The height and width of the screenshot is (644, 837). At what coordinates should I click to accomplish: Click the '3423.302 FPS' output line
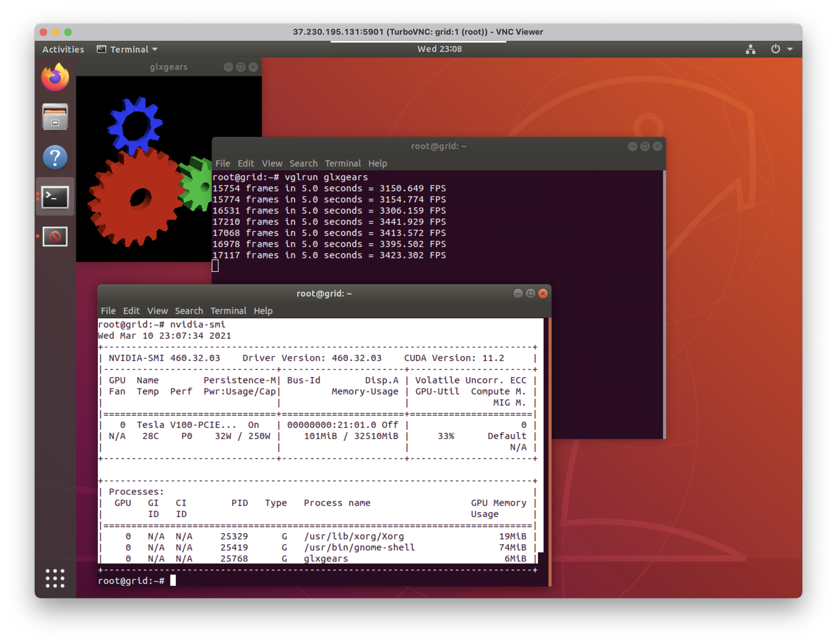[329, 255]
